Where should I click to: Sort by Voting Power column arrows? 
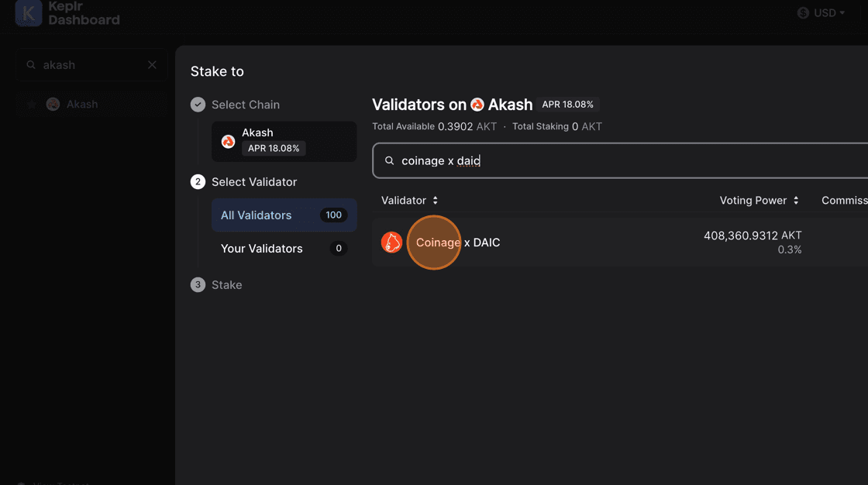pos(796,201)
